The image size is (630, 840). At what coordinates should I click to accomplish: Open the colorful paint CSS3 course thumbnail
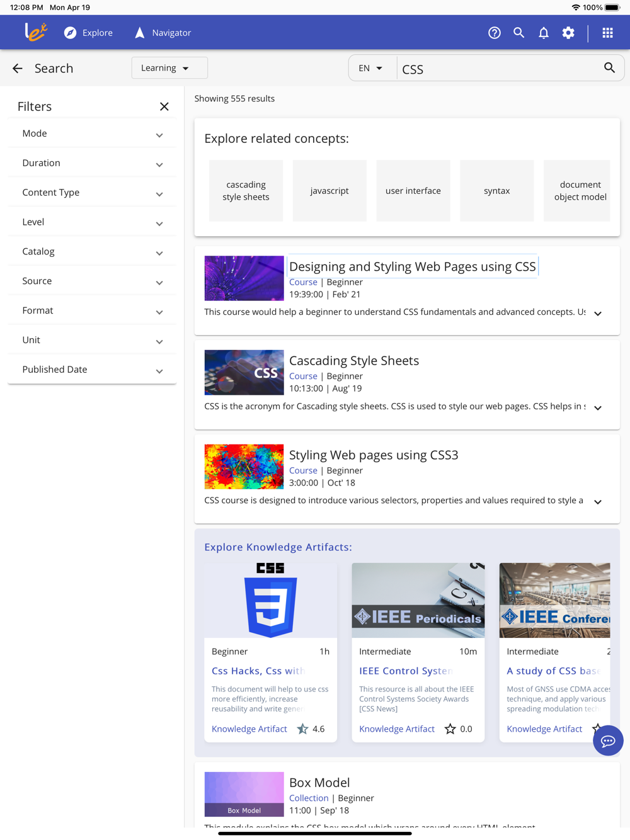[244, 467]
